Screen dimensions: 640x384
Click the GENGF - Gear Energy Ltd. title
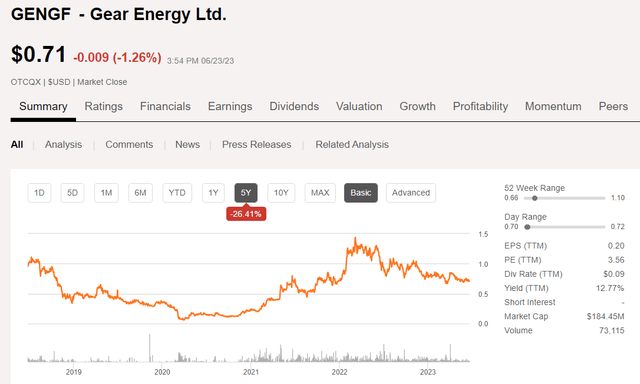click(x=119, y=15)
